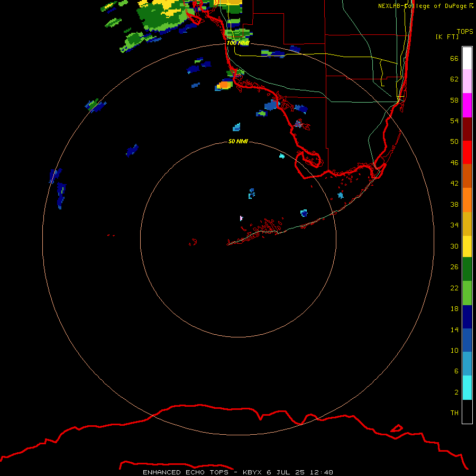Click the bright red legend swatch

(467, 152)
